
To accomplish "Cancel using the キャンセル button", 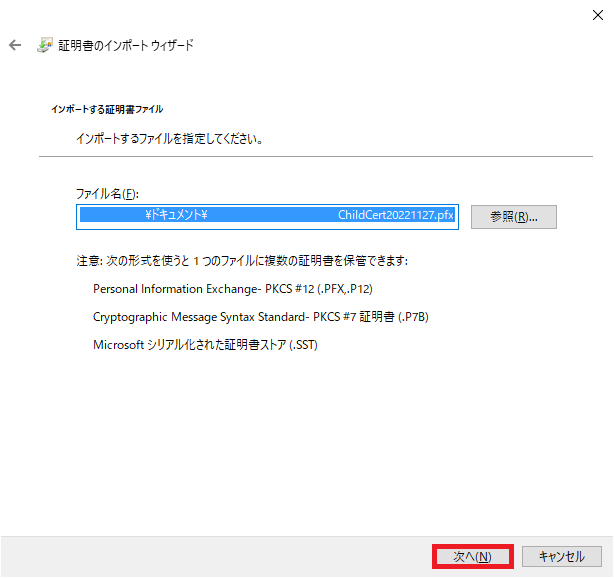I will click(562, 556).
